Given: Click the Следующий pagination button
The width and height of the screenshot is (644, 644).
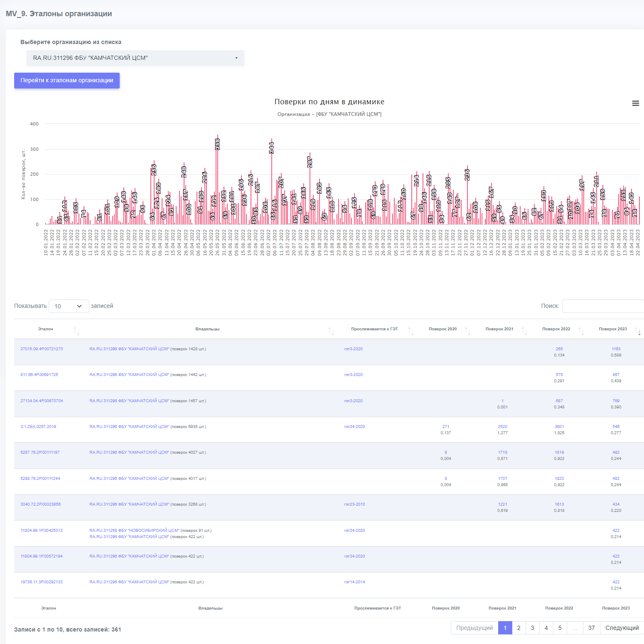Looking at the screenshot, I should click(x=622, y=628).
